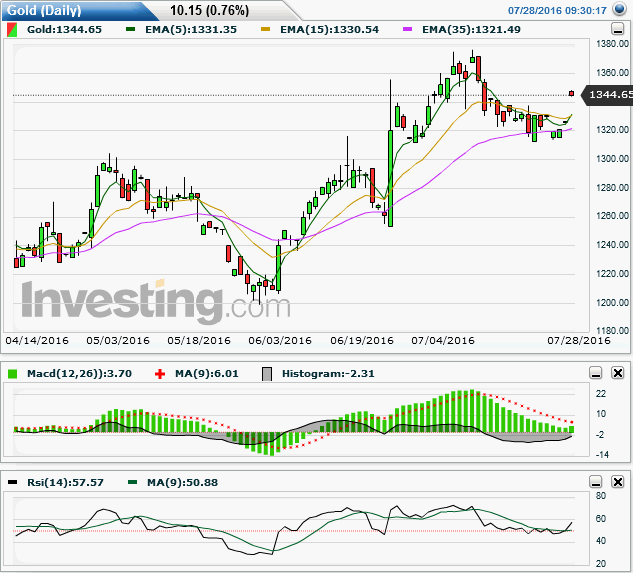Click the Rsi(14):57.57 label
Screen dimensions: 633x573
(65, 483)
